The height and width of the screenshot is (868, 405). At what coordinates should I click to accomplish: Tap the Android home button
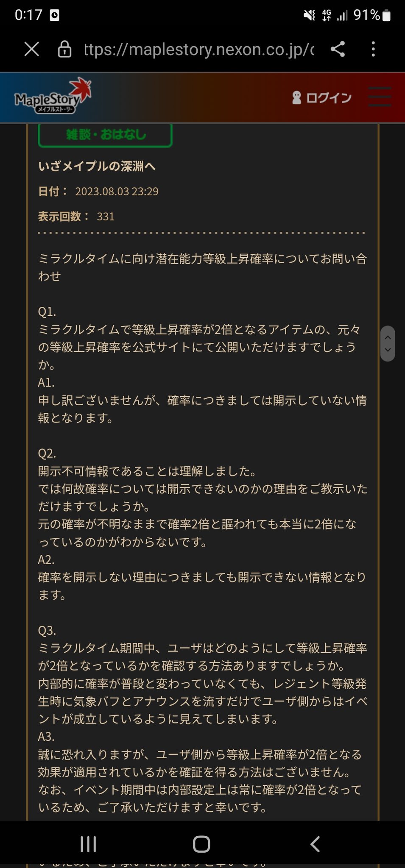point(201,844)
